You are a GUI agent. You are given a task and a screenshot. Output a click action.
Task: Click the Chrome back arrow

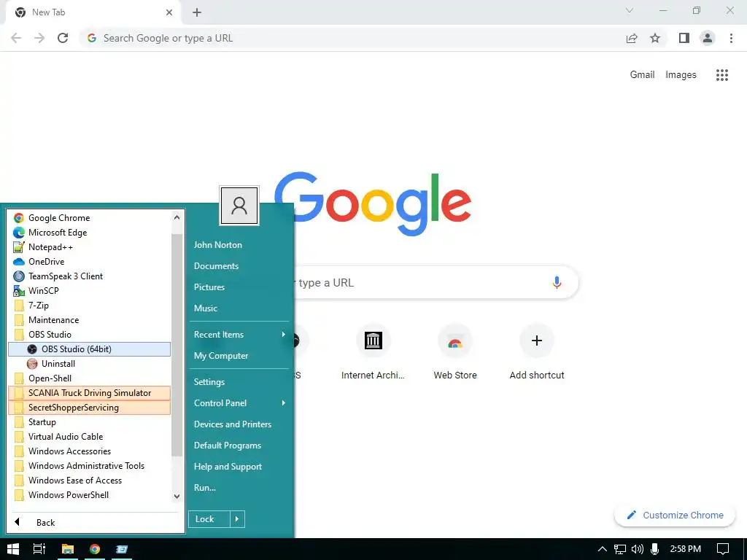(x=16, y=38)
